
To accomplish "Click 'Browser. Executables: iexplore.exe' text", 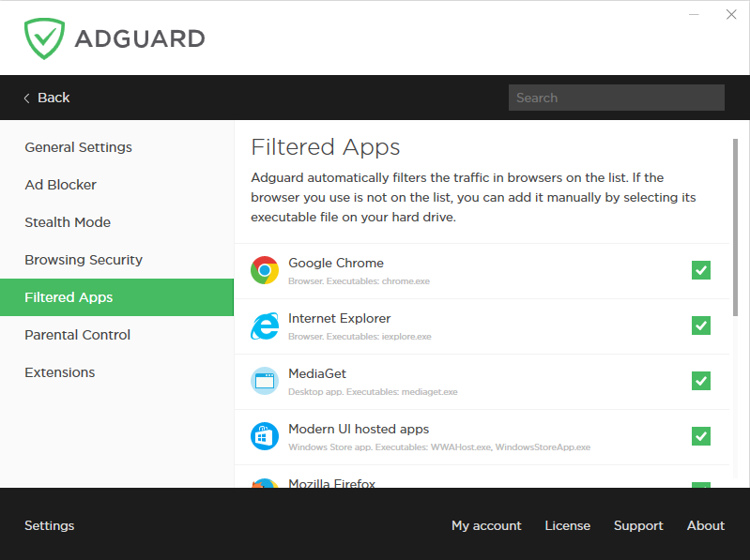I will pyautogui.click(x=360, y=337).
